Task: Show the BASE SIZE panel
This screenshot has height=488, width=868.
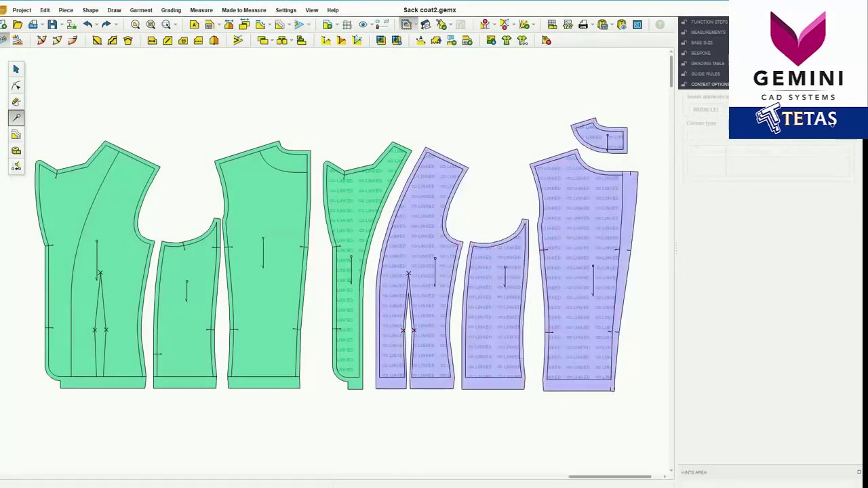Action: [x=702, y=43]
